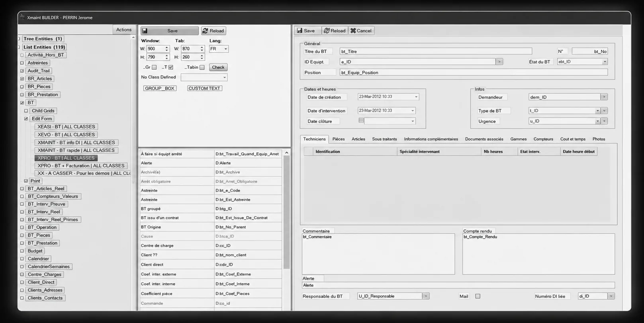Screen dimensions: 644x323
Task: Click the add button beside t_ID dropdown
Action: click(604, 111)
